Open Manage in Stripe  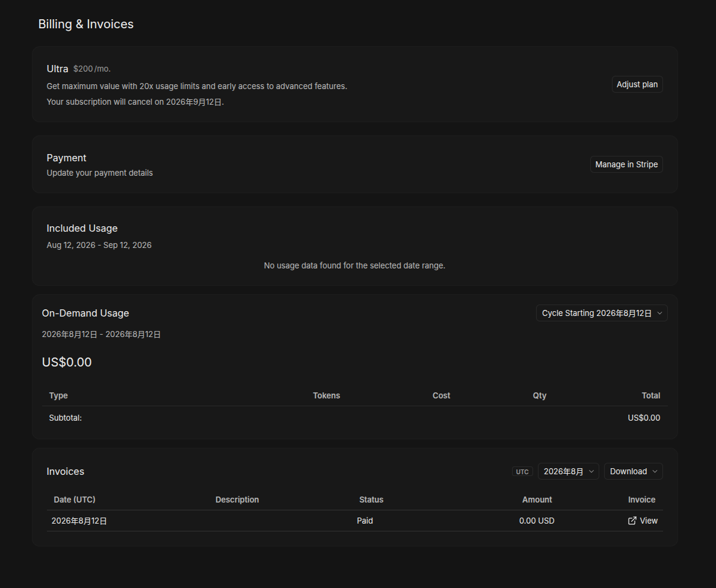[x=626, y=164]
